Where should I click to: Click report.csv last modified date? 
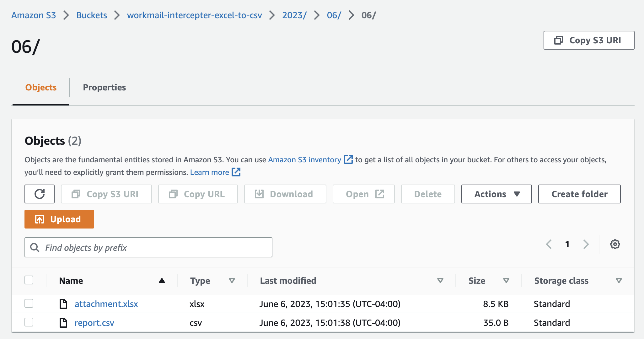330,323
